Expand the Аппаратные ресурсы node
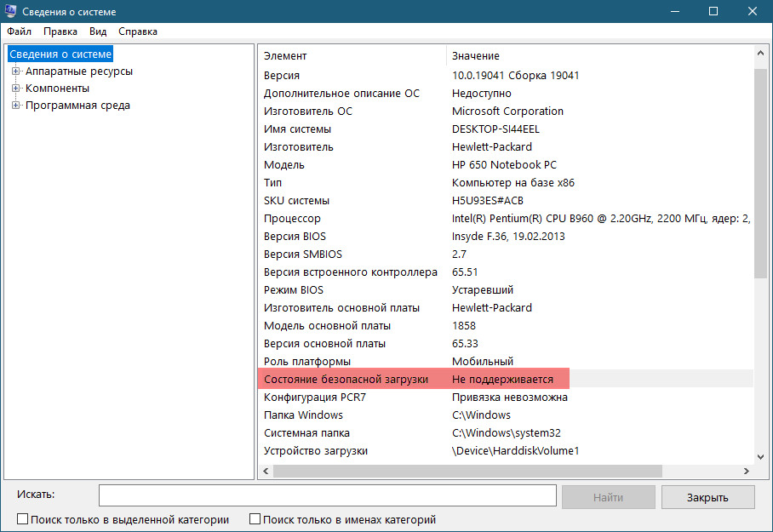773x532 pixels. tap(16, 71)
